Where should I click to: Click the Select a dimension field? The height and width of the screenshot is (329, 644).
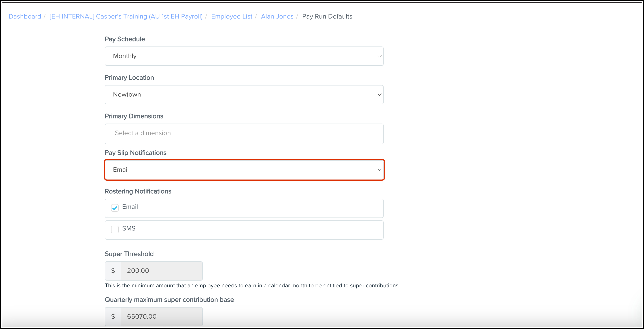tap(244, 133)
